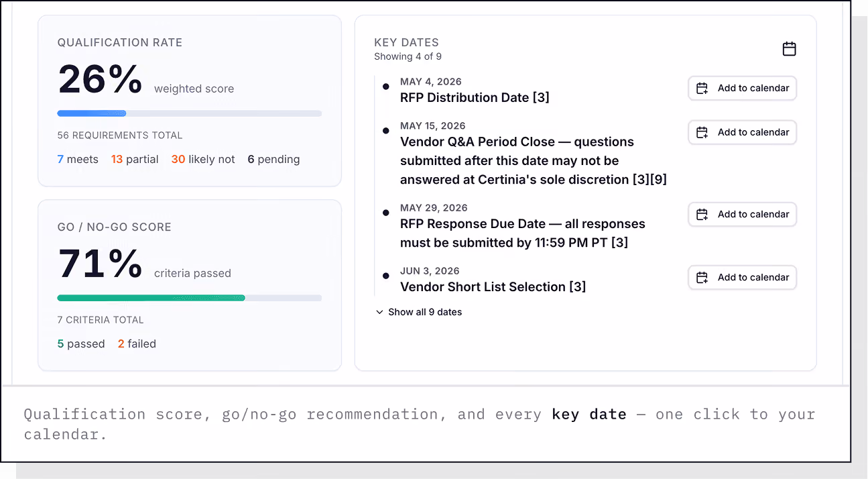This screenshot has height=479, width=868.
Task: Click calendar-plus icon for May 29 entry
Action: pyautogui.click(x=702, y=214)
